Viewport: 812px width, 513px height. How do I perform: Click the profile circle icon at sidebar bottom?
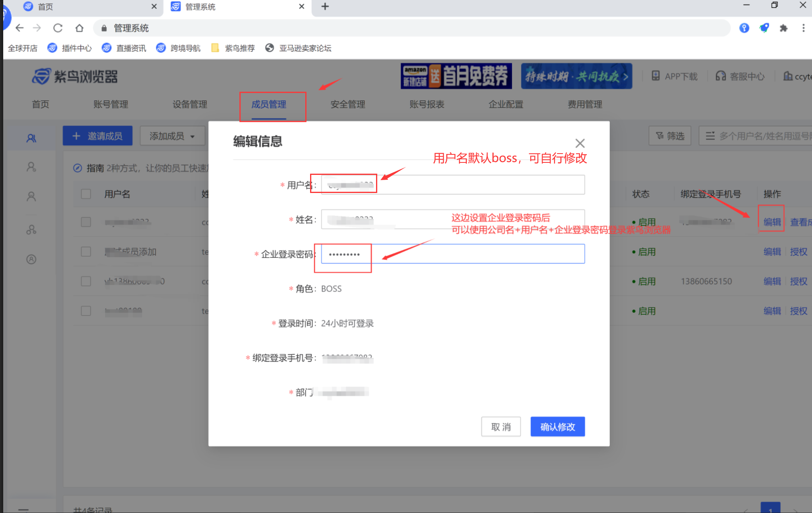click(31, 259)
